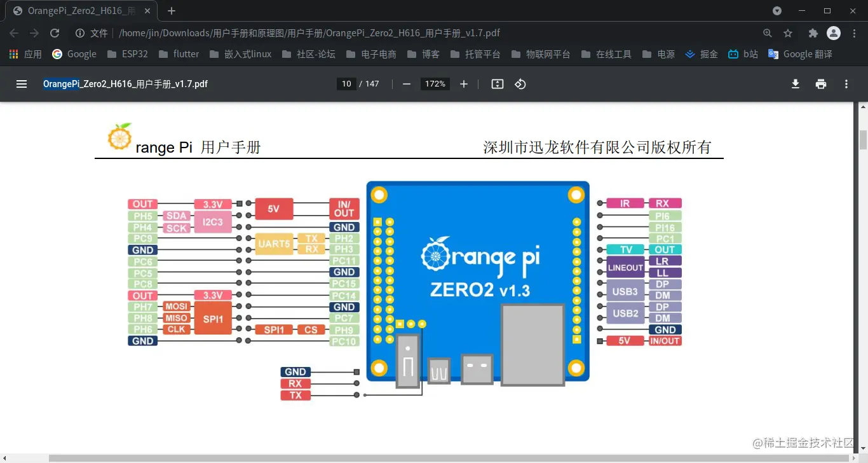Open the 嵌入式linux bookmark folder
The width and height of the screenshot is (868, 463).
240,54
